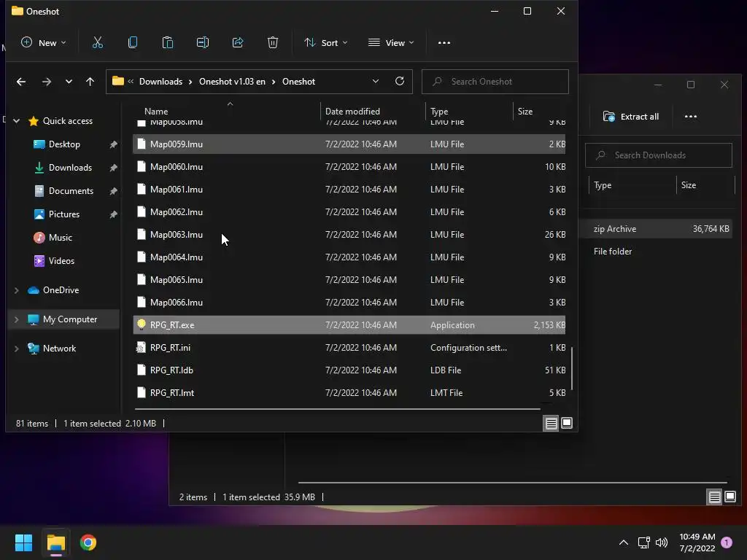Viewport: 747px width, 560px height.
Task: Select the file RPG_RT.lmt
Action: (349, 393)
